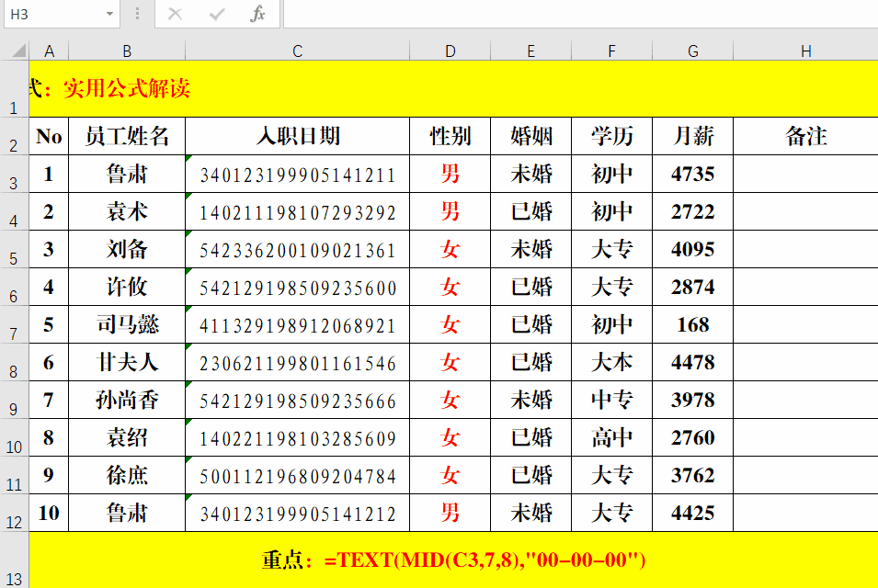Expand the Name Box dropdown arrow
878x588 pixels.
click(x=109, y=14)
